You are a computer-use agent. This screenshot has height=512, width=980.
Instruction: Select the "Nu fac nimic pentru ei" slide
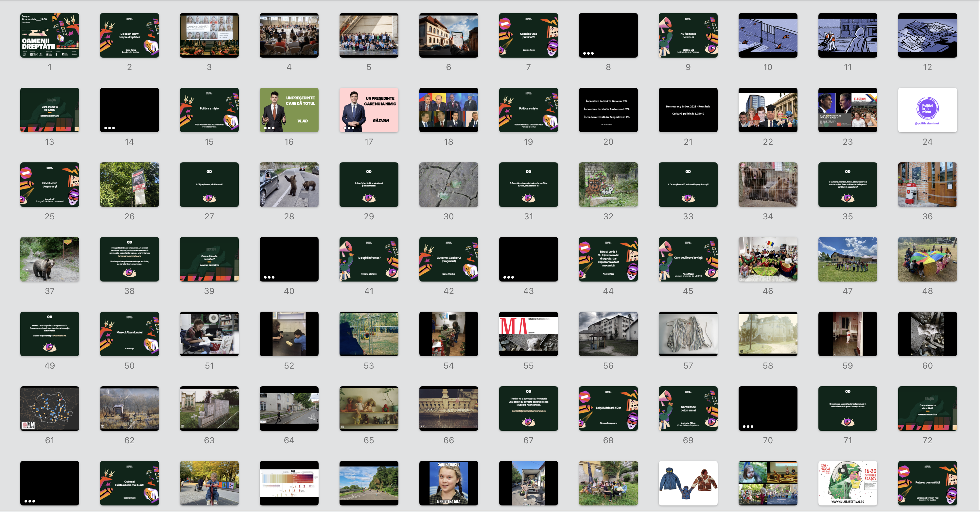[688, 35]
